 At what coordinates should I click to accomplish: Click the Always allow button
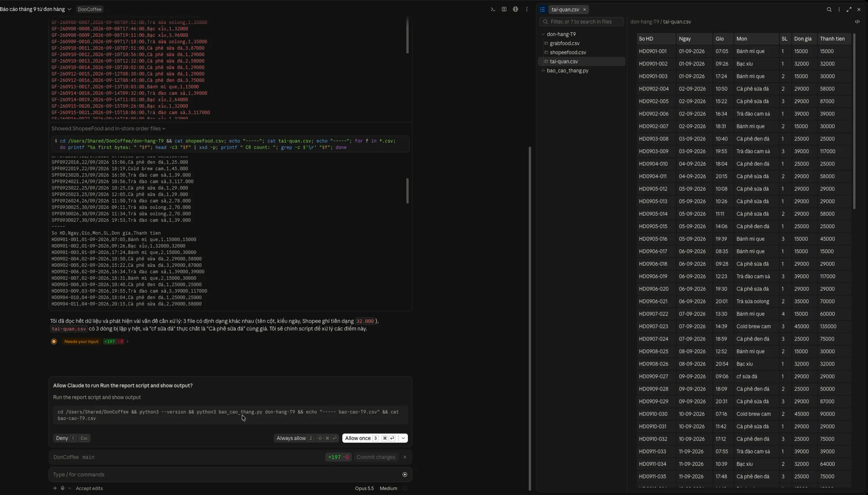click(x=306, y=438)
